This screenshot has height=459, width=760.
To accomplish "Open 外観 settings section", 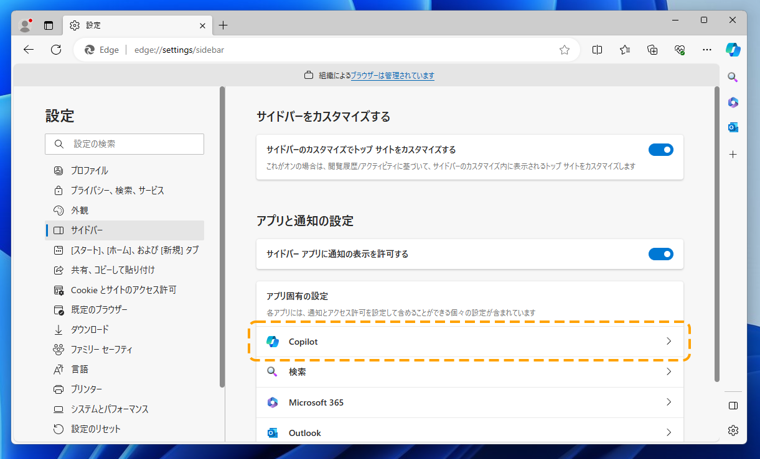I will [125, 210].
